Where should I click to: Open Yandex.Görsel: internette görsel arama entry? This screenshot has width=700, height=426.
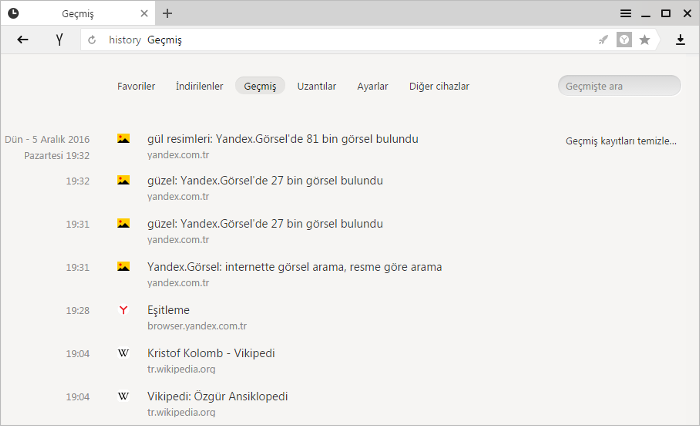295,267
